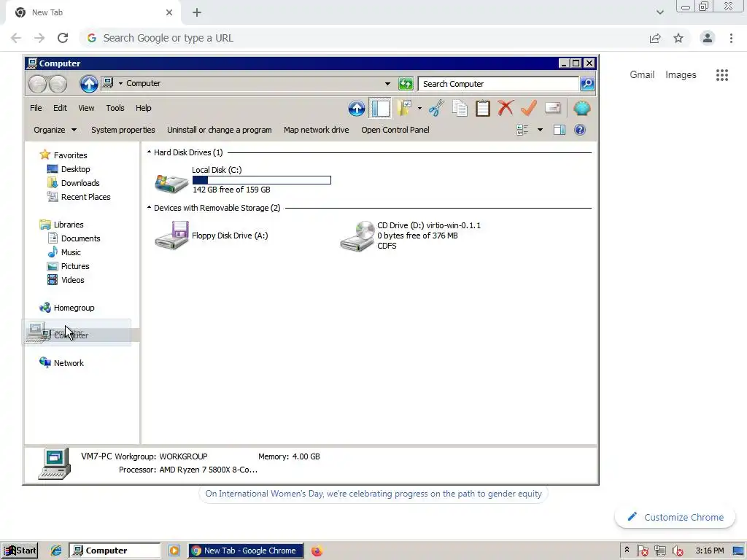Click the Copy pages icon
Screen dimensions: 747x560
460,109
